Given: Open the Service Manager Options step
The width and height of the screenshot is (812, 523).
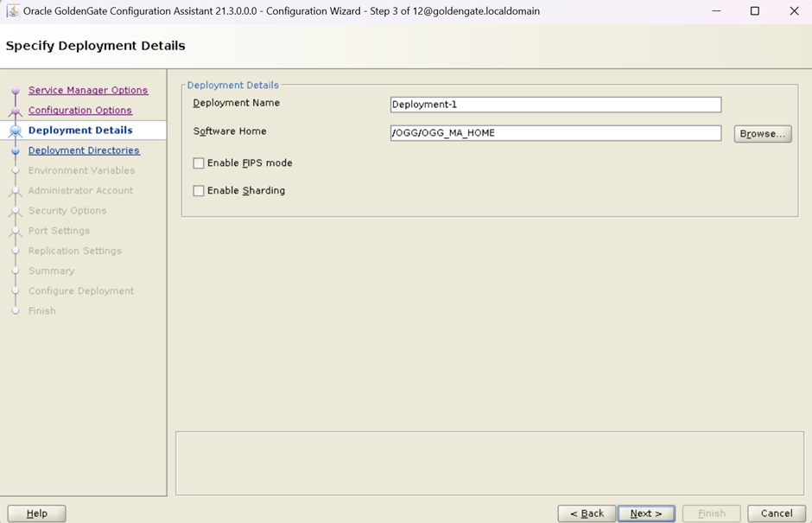Looking at the screenshot, I should point(88,90).
